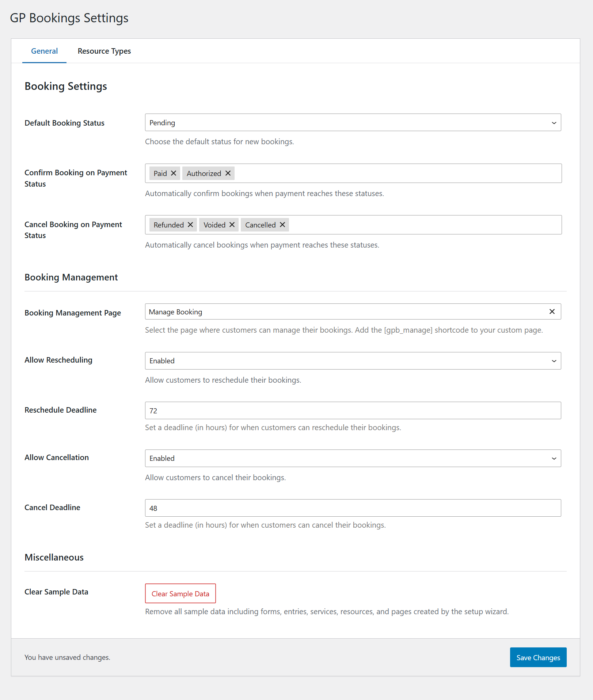593x700 pixels.
Task: Expand the Allow Rescheduling dropdown
Action: click(353, 361)
